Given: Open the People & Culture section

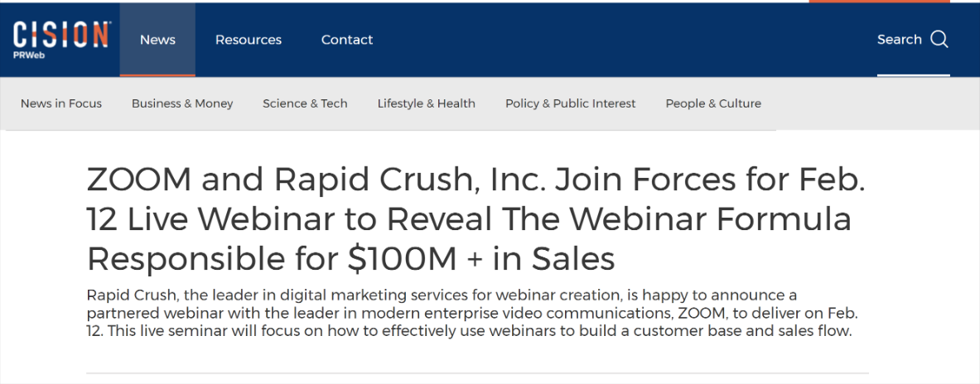Looking at the screenshot, I should point(713,103).
